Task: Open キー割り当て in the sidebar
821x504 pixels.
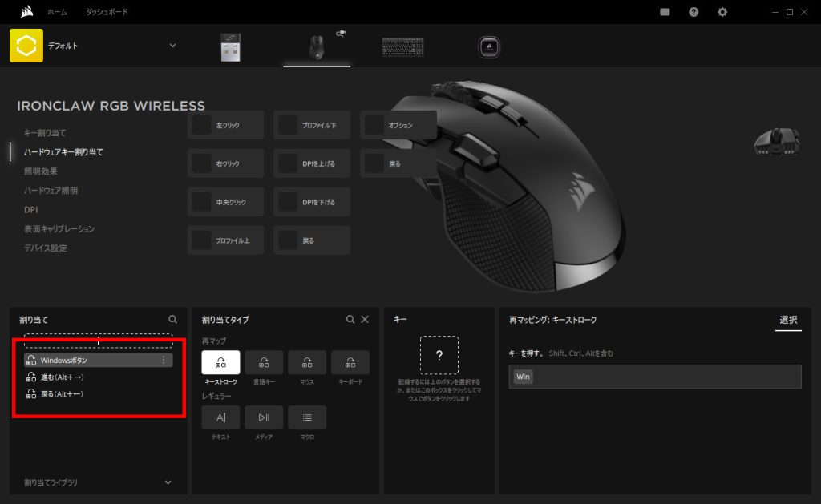Action: [x=45, y=133]
